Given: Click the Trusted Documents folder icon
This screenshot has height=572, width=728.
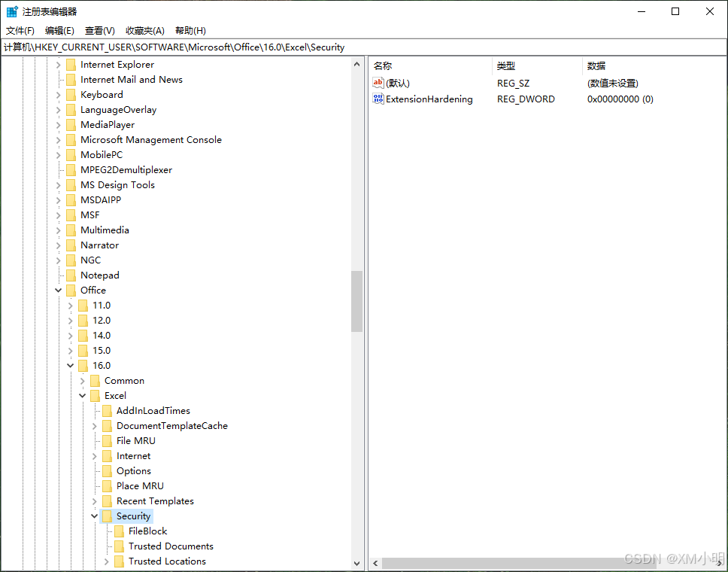Looking at the screenshot, I should (x=120, y=546).
